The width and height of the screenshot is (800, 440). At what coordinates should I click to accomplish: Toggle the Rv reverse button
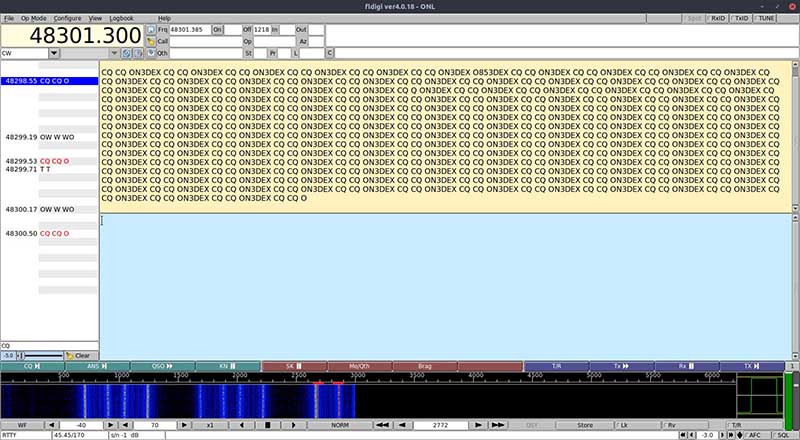tap(684, 425)
